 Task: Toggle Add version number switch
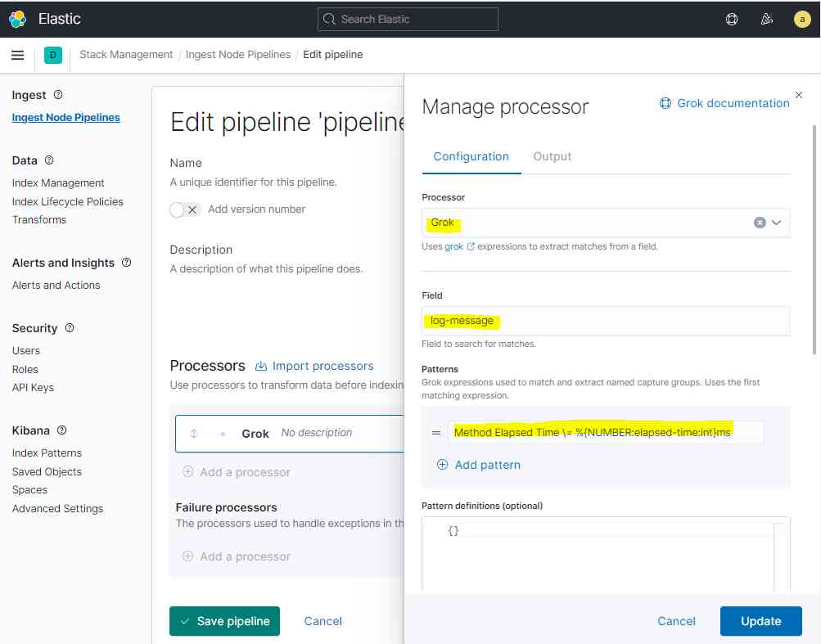(185, 210)
